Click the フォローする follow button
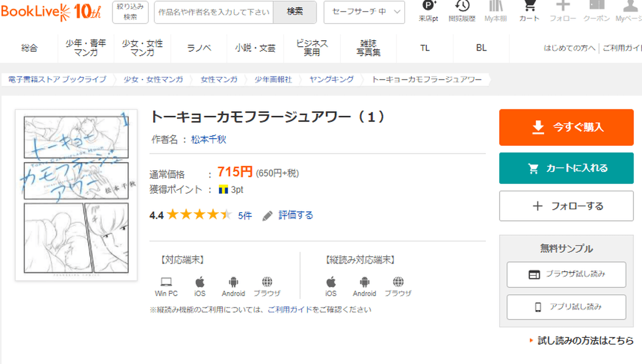 (x=566, y=206)
